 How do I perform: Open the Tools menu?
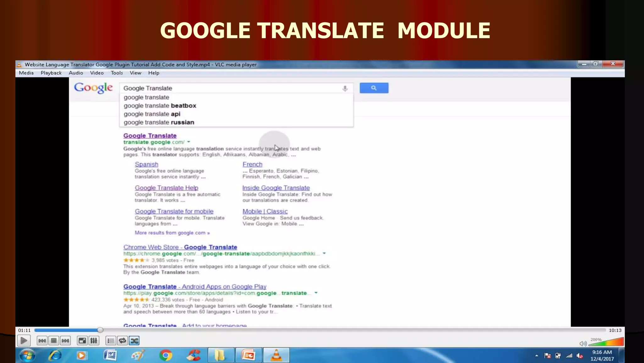pyautogui.click(x=117, y=73)
